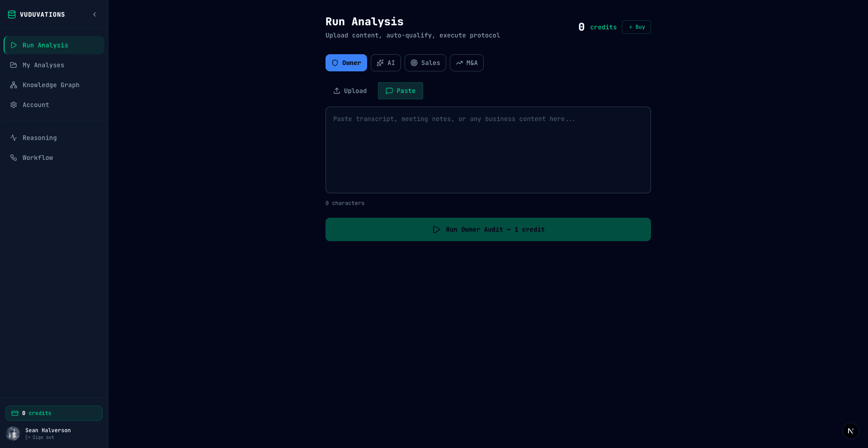Click the Run Analysis play icon
868x448 pixels.
click(x=14, y=45)
